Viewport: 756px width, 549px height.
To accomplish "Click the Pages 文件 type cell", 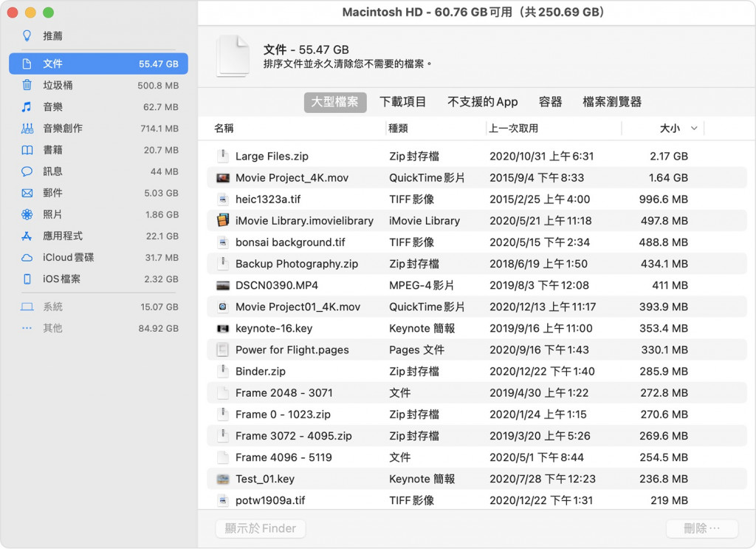I will click(416, 349).
